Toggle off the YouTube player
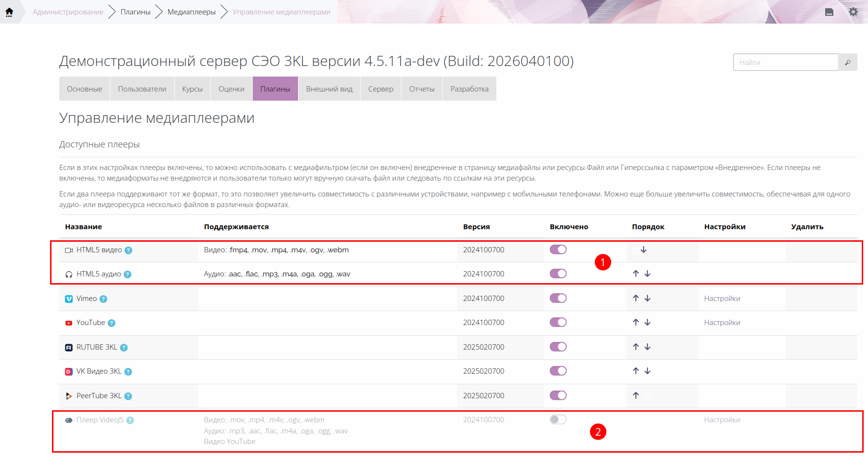The image size is (868, 469). click(558, 322)
